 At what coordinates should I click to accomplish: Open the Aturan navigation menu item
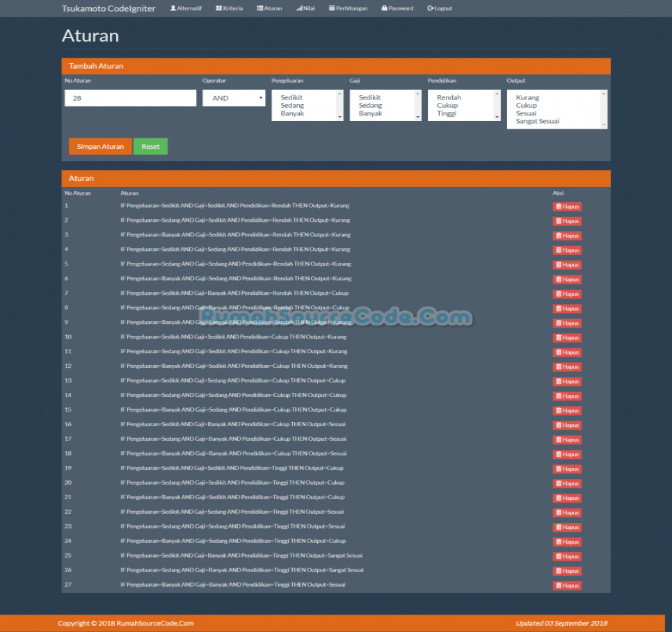[269, 8]
